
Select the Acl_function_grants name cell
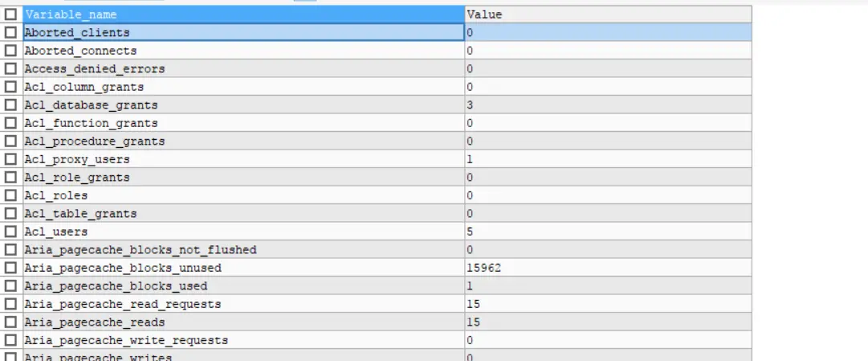tap(243, 123)
